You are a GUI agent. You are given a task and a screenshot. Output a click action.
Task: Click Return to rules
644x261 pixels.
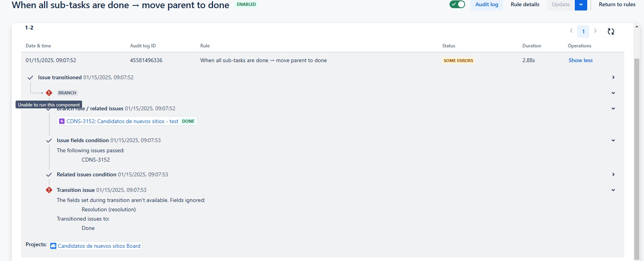(617, 5)
